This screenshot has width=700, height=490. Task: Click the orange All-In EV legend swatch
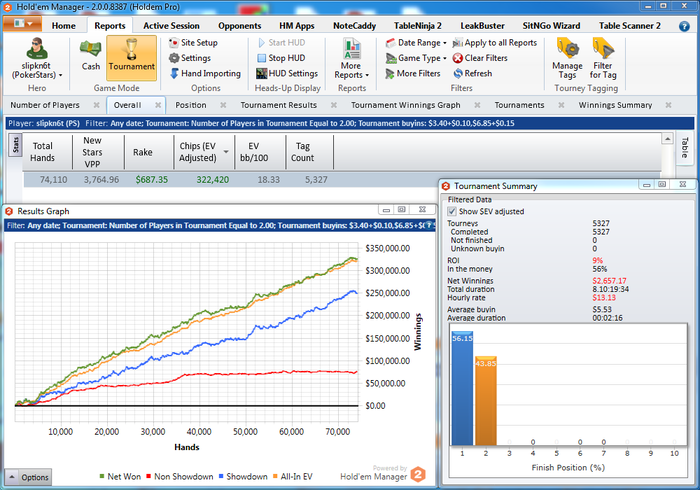coord(275,477)
